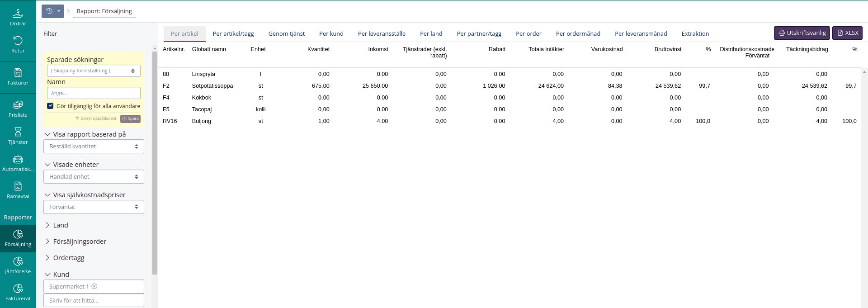Click the Utskriftsvänlig button

(802, 33)
